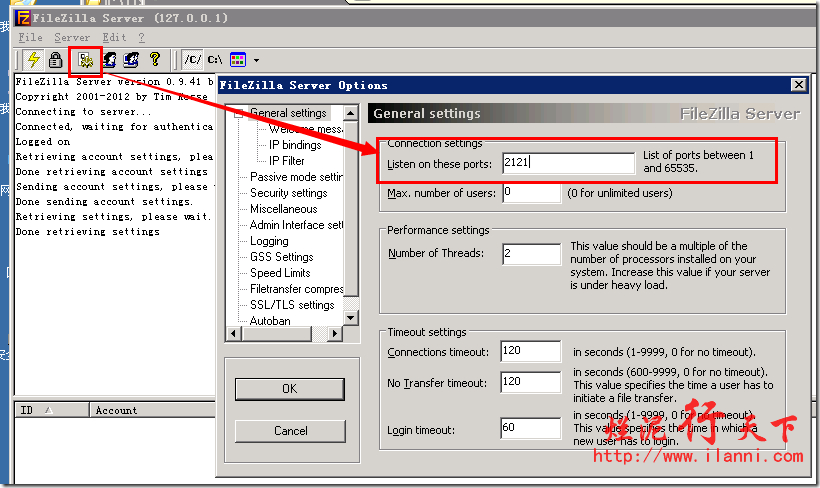Open the Users editor icon

[110, 60]
